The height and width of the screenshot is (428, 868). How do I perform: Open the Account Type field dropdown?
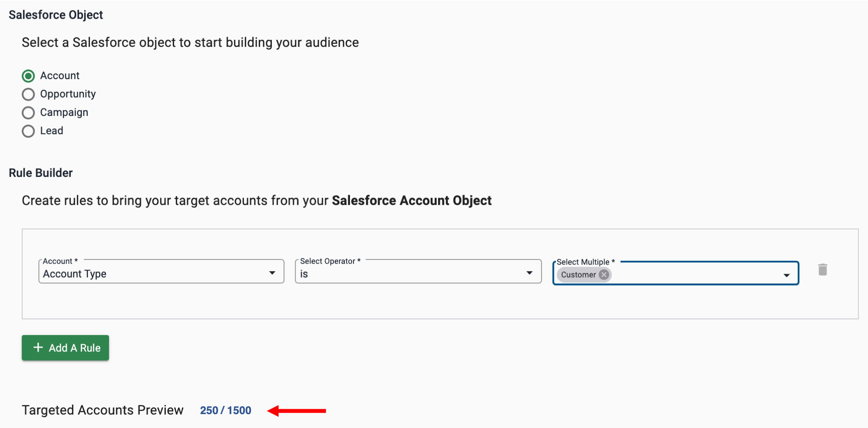[161, 272]
